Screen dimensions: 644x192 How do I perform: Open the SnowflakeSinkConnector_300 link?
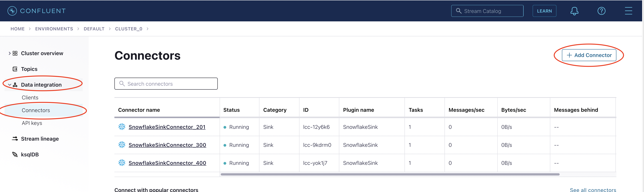[x=167, y=145]
